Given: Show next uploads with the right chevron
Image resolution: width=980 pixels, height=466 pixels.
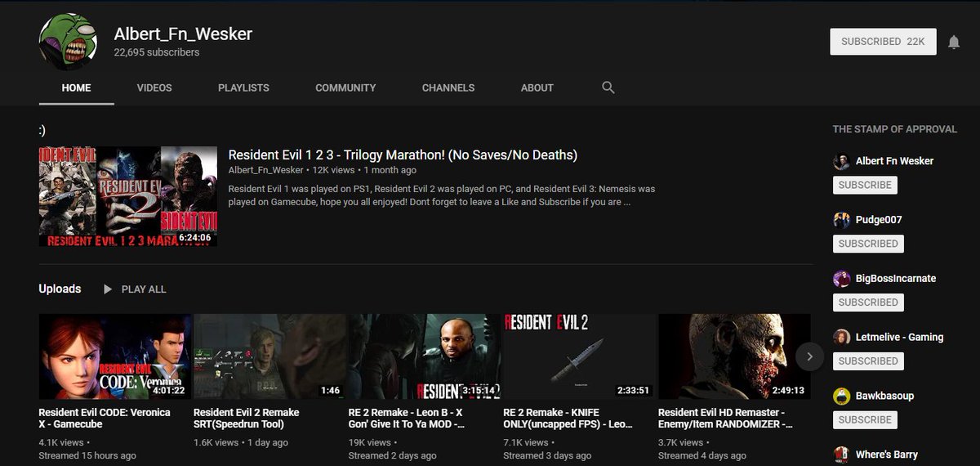Looking at the screenshot, I should (809, 356).
